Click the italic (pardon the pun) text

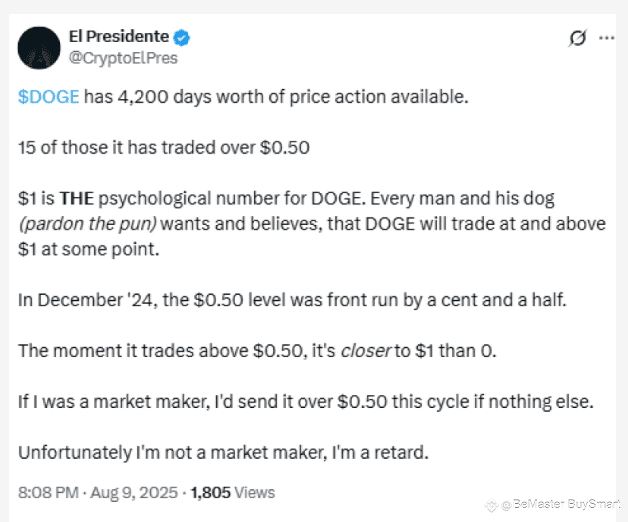(x=88, y=224)
